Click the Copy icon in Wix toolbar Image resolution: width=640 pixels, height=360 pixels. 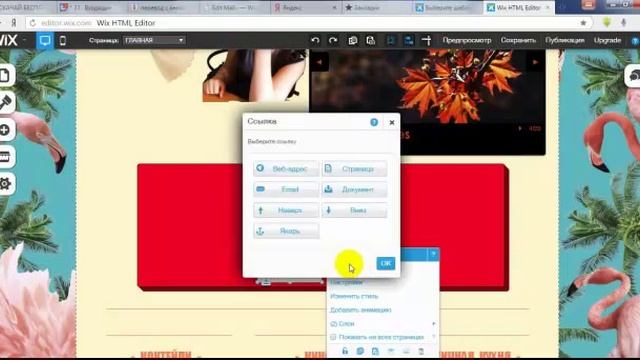point(353,40)
